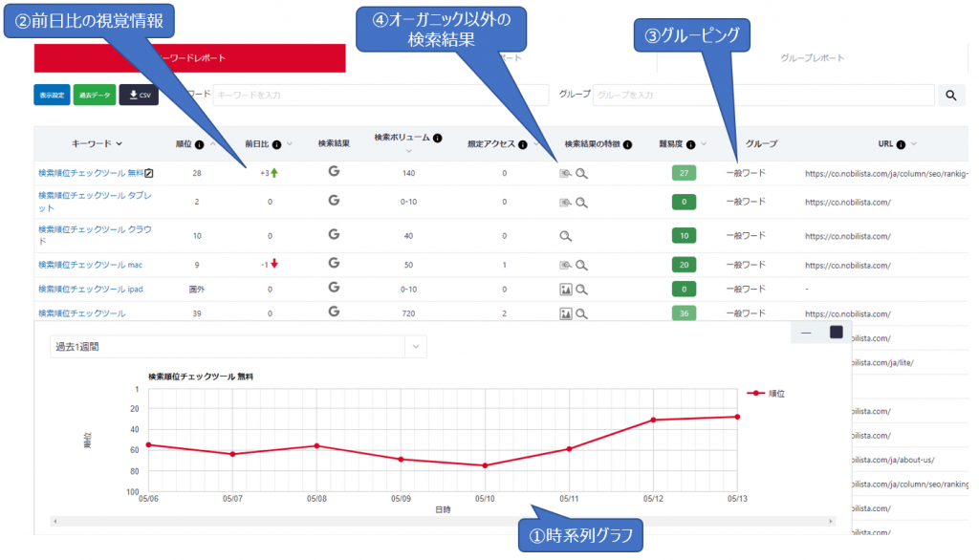Click the info icon beside 想定アクセス

coord(523,144)
